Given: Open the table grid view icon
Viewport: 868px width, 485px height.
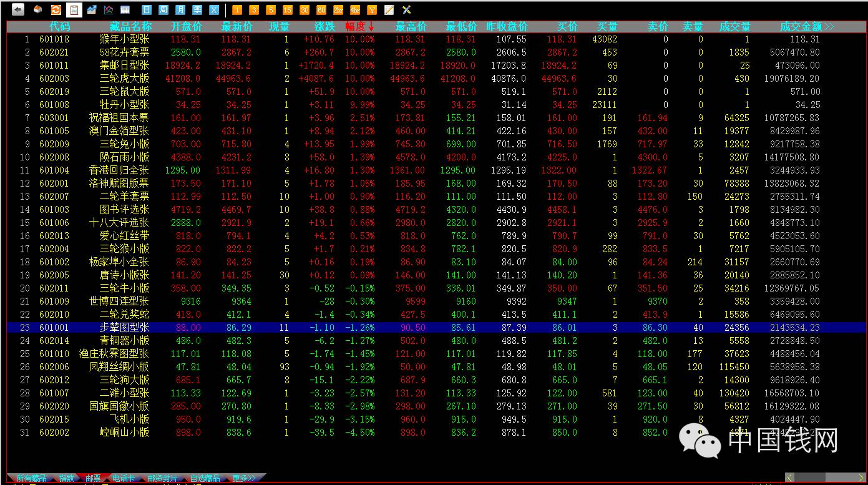Looking at the screenshot, I should [x=125, y=10].
